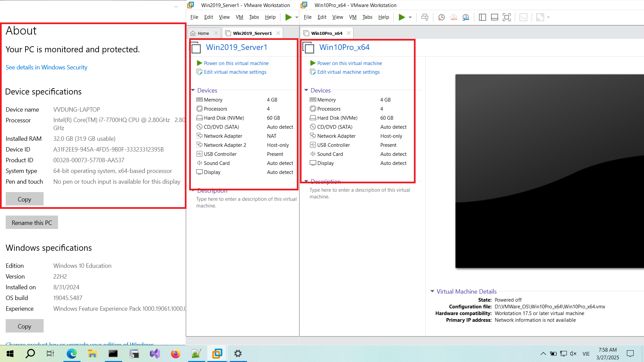Screen dimensions: 644x362
Task: Collapse the Devices section of Win10Pro_x64
Action: click(x=306, y=90)
